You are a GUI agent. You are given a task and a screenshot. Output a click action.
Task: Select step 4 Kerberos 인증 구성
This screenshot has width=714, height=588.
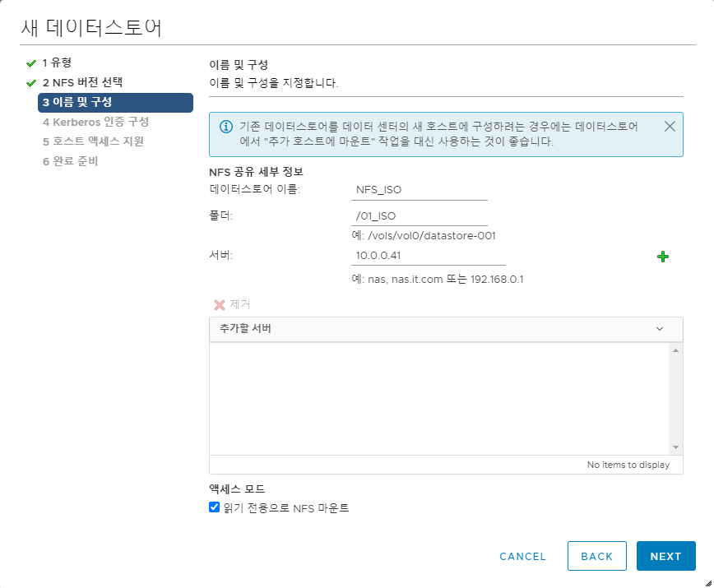pyautogui.click(x=95, y=122)
